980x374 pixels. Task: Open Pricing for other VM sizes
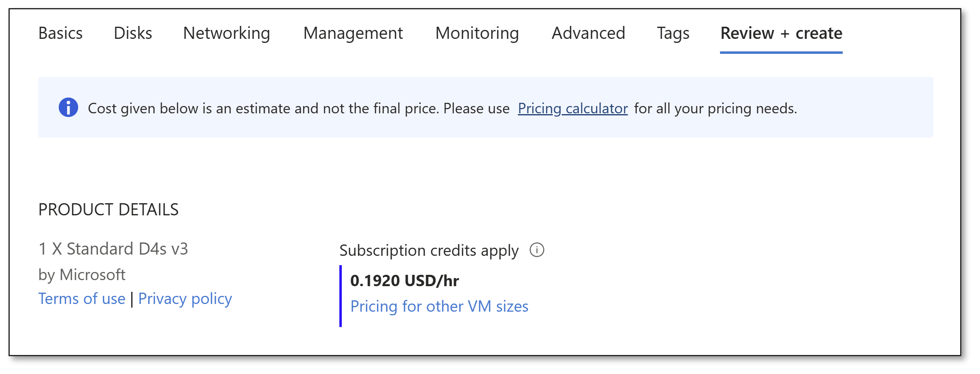point(439,306)
